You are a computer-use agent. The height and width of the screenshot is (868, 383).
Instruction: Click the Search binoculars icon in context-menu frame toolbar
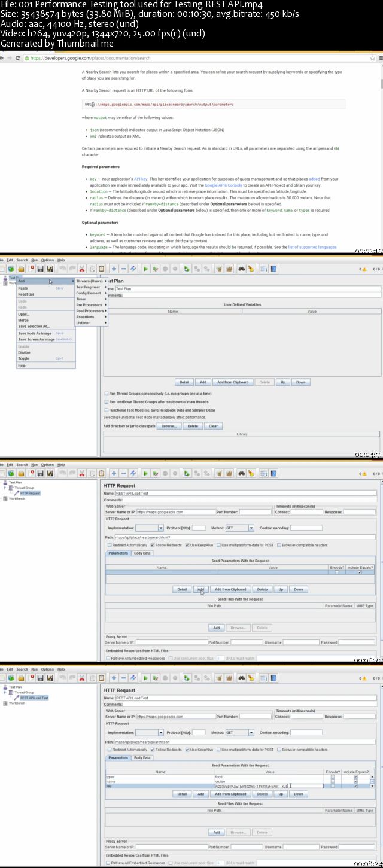[241, 269]
